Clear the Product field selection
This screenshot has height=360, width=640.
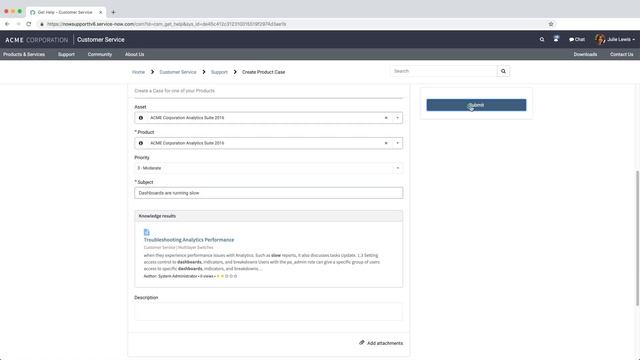386,143
